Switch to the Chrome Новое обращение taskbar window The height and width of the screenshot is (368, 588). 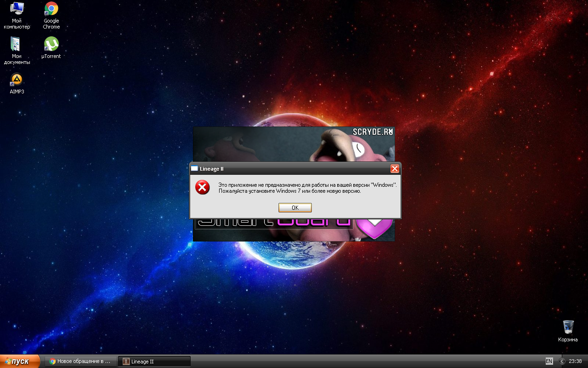point(80,361)
